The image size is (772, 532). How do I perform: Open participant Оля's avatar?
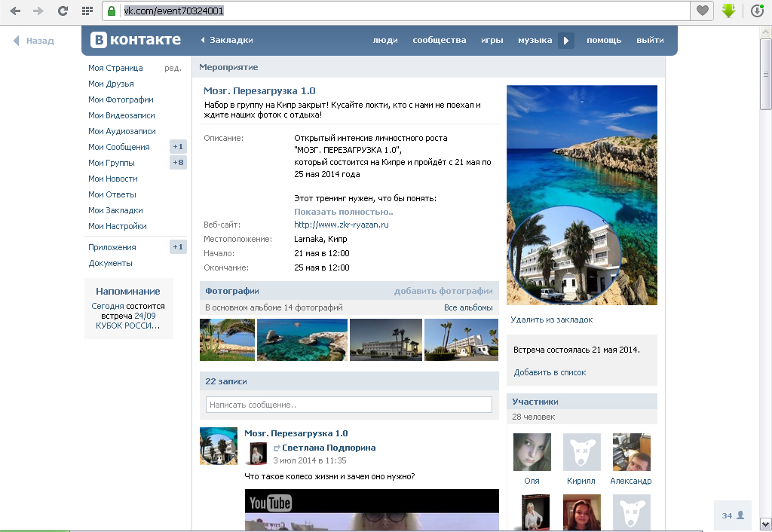tap(532, 452)
